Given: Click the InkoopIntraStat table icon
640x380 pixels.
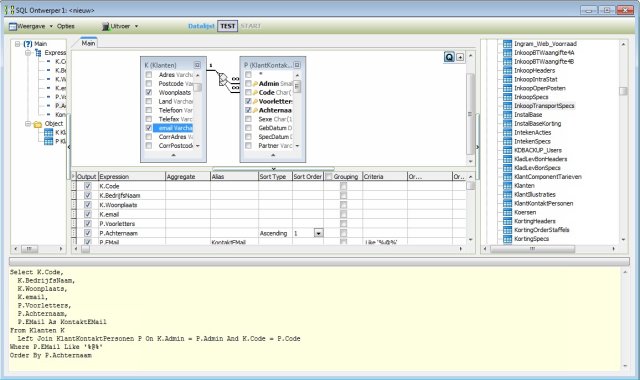Looking at the screenshot, I should (x=507, y=79).
